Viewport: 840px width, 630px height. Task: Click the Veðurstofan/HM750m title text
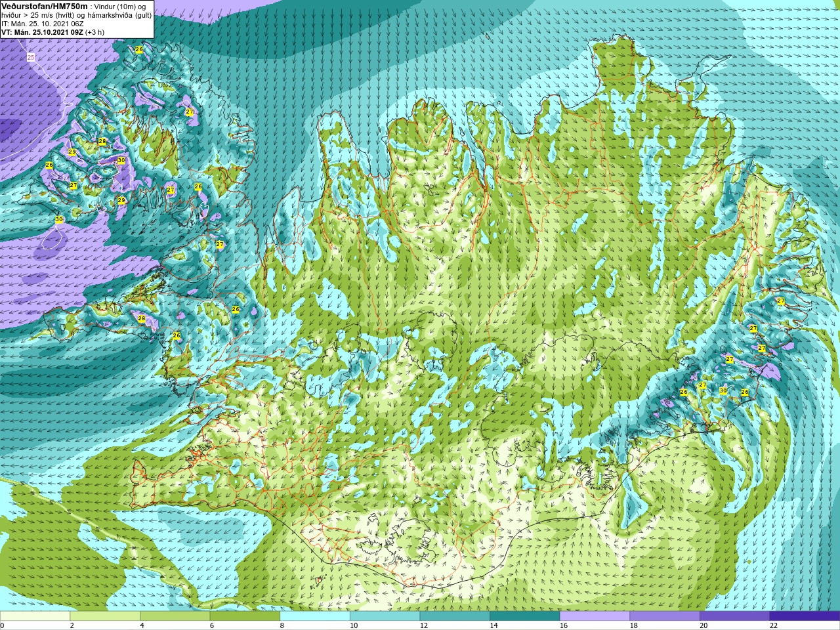[44, 5]
